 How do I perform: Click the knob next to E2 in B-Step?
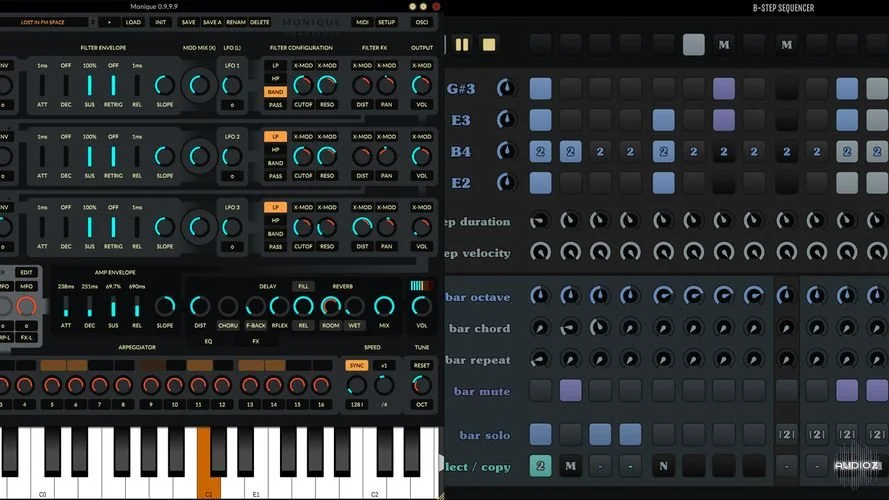(x=506, y=183)
